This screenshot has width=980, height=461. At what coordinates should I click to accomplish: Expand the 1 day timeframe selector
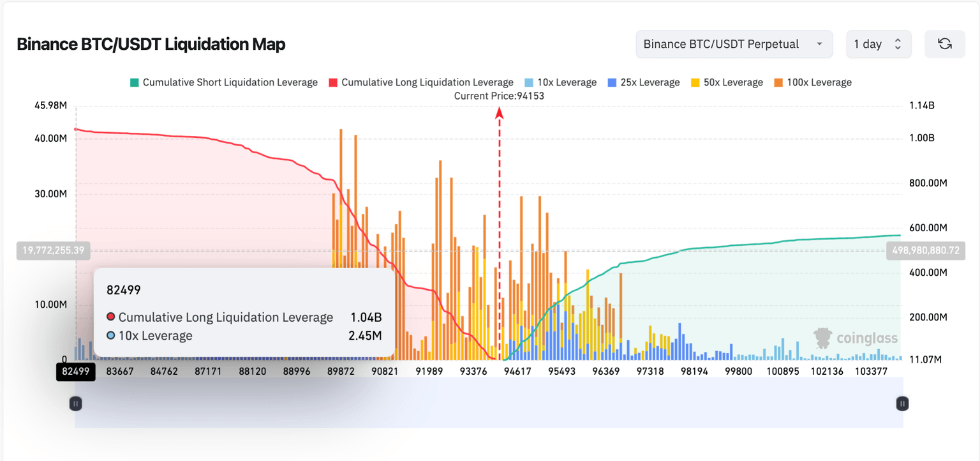878,44
